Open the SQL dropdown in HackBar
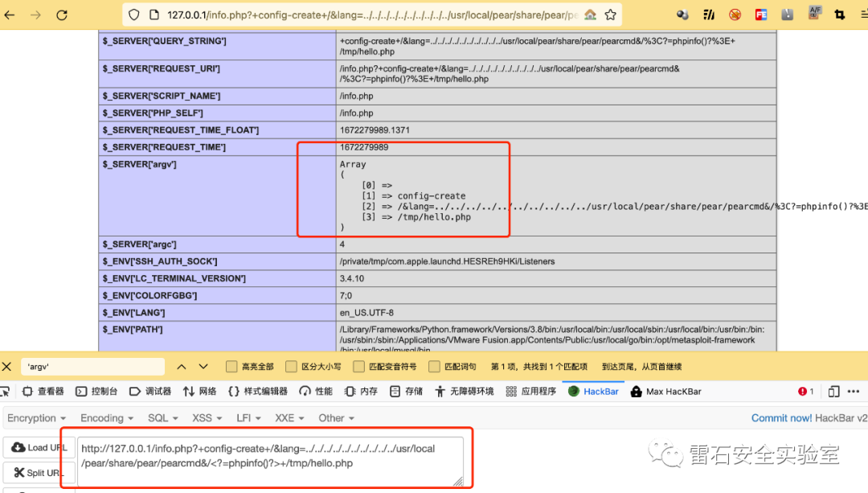This screenshot has width=868, height=493. 162,418
